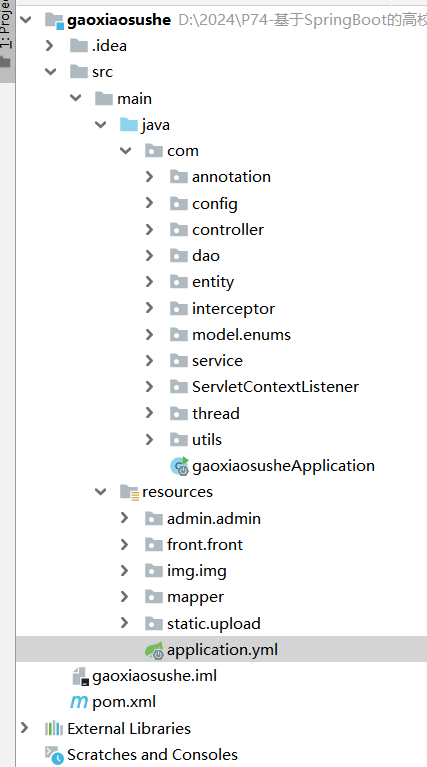Click the Maven pom.xml icon
The height and width of the screenshot is (767, 427).
pyautogui.click(x=79, y=702)
